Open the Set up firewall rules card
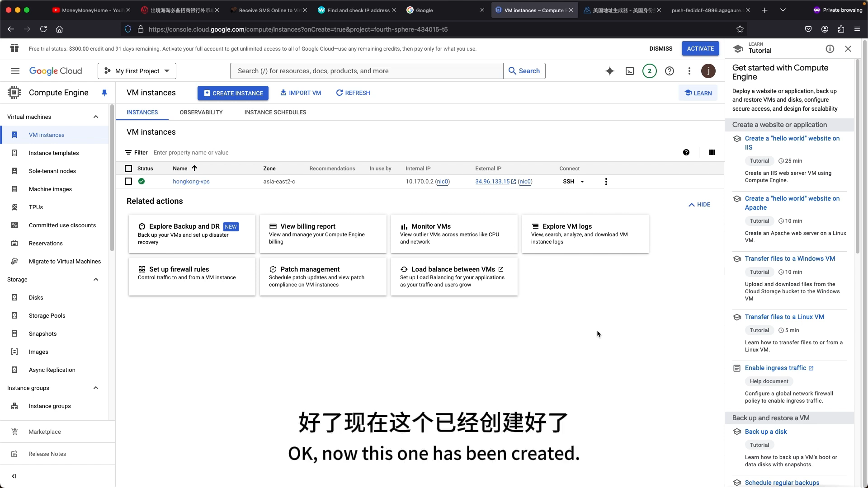This screenshot has height=488, width=868. (x=192, y=277)
